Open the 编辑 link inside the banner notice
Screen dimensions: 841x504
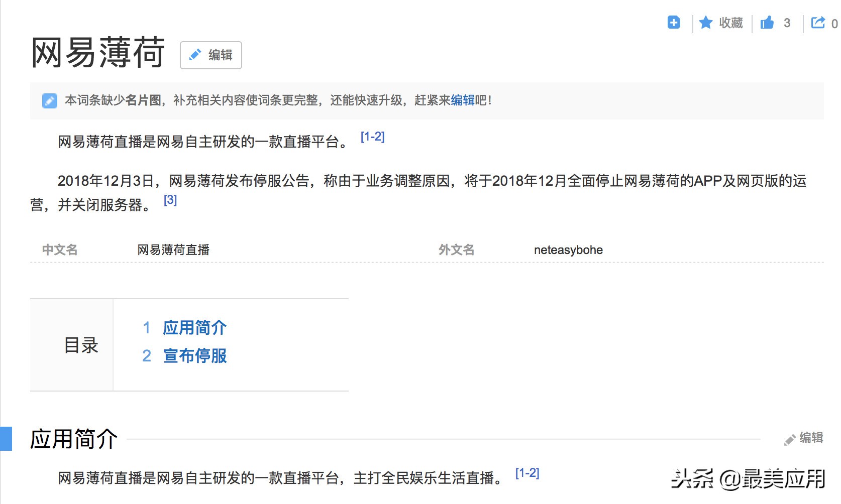(463, 100)
